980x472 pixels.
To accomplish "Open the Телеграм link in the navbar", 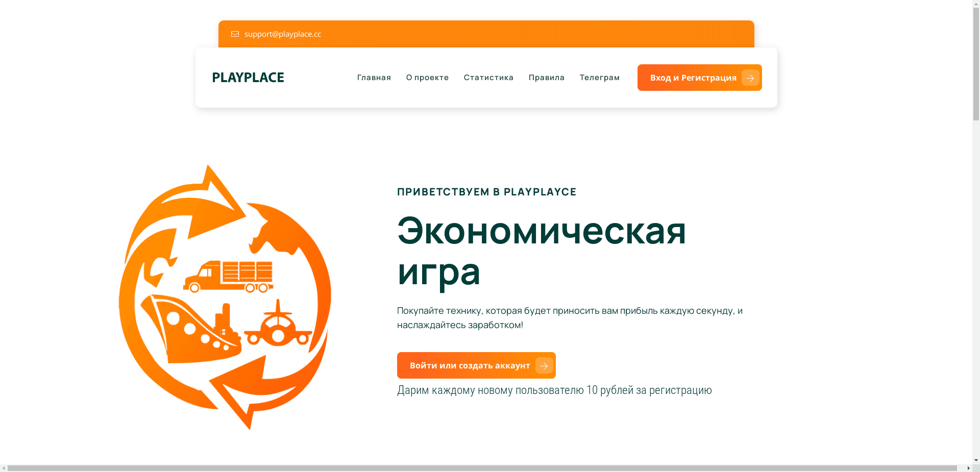I will point(599,77).
